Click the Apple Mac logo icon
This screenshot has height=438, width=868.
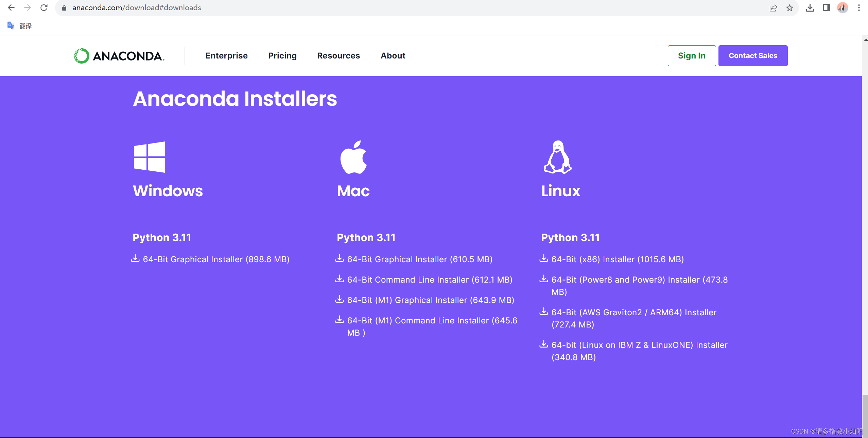tap(353, 157)
